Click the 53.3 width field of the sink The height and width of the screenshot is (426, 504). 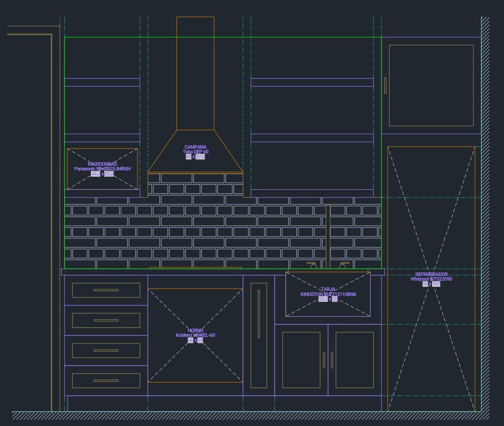pyautogui.click(x=323, y=299)
